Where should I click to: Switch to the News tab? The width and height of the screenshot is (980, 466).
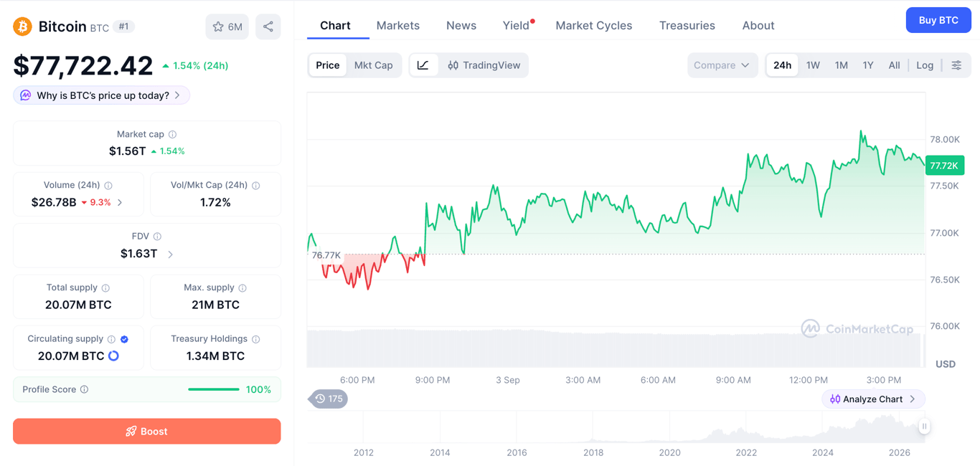(x=461, y=25)
